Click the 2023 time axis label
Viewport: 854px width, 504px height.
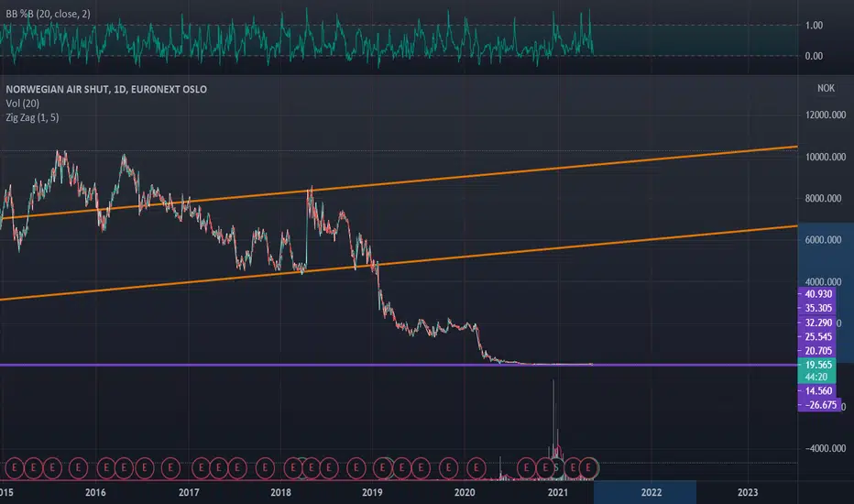click(748, 492)
